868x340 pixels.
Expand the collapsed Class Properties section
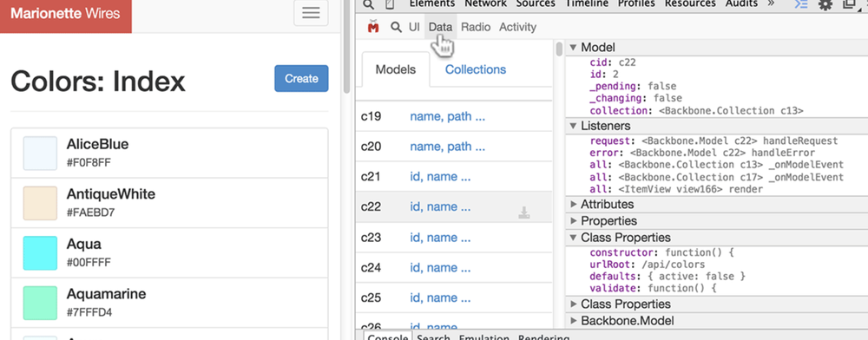tap(574, 304)
